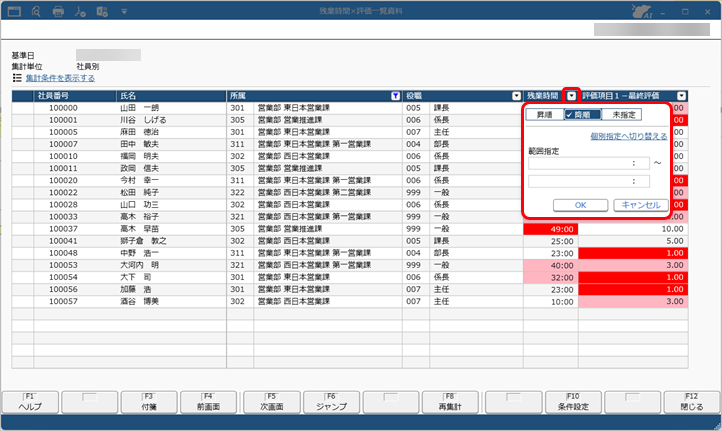Click OK in the filter popup

pyautogui.click(x=580, y=205)
